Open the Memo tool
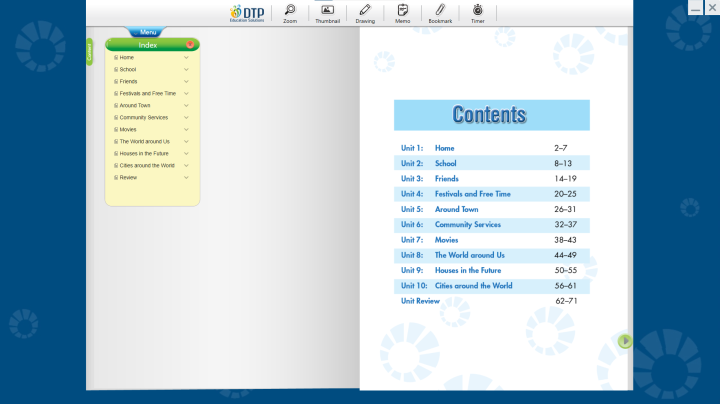 coord(402,12)
